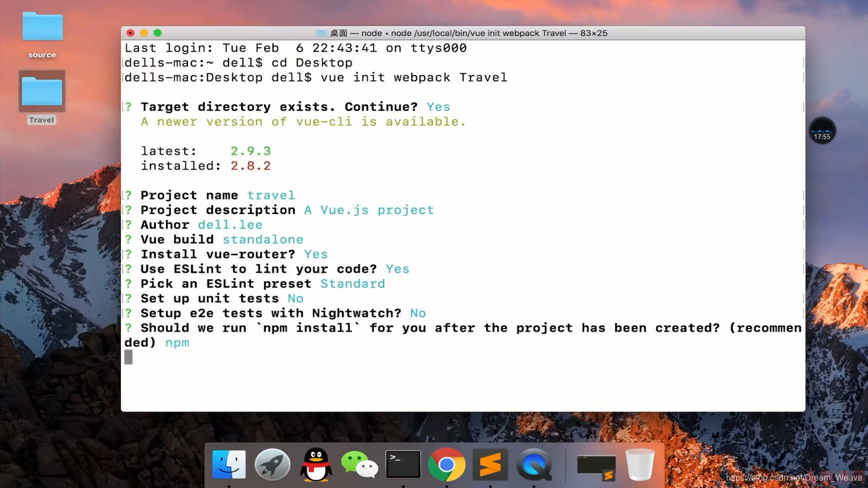Click the Terminal window title text
Screen dimensions: 868x488
click(468, 33)
